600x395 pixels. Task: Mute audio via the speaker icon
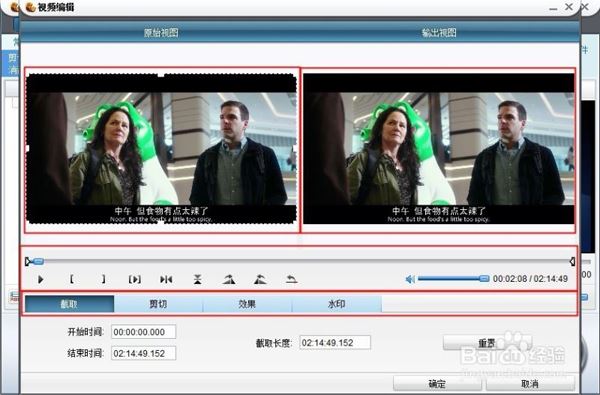click(x=410, y=279)
